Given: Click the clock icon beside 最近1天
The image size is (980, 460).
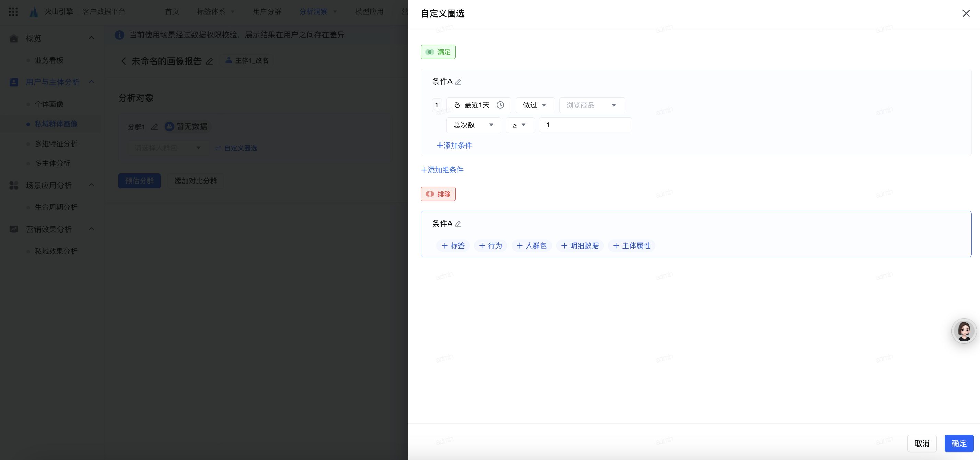Looking at the screenshot, I should click(x=500, y=105).
